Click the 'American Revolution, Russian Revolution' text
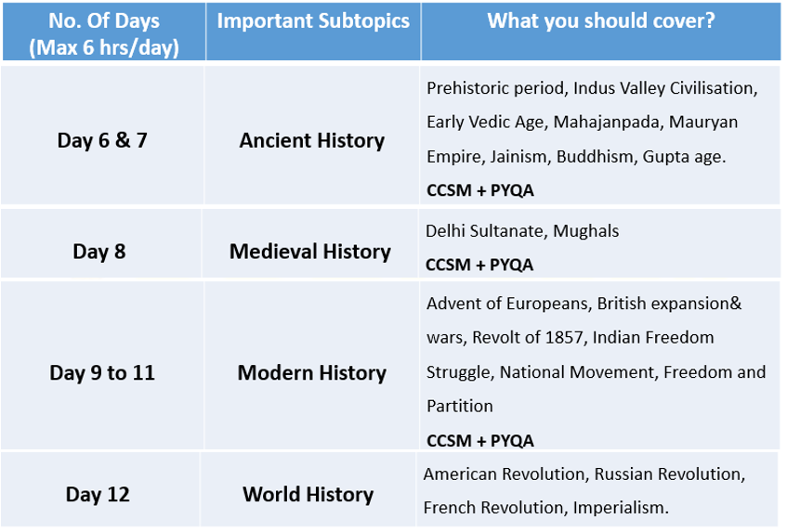The height and width of the screenshot is (532, 787). (584, 474)
